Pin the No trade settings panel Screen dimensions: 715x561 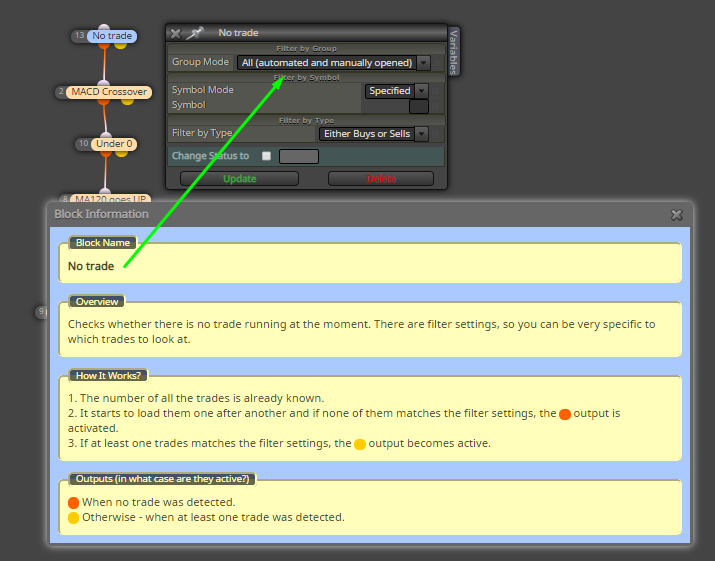pyautogui.click(x=195, y=33)
